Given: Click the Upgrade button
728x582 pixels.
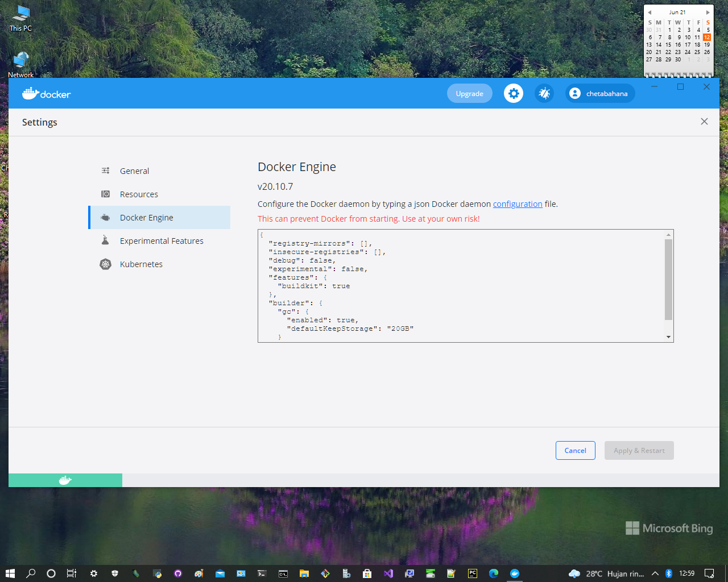Looking at the screenshot, I should tap(470, 93).
